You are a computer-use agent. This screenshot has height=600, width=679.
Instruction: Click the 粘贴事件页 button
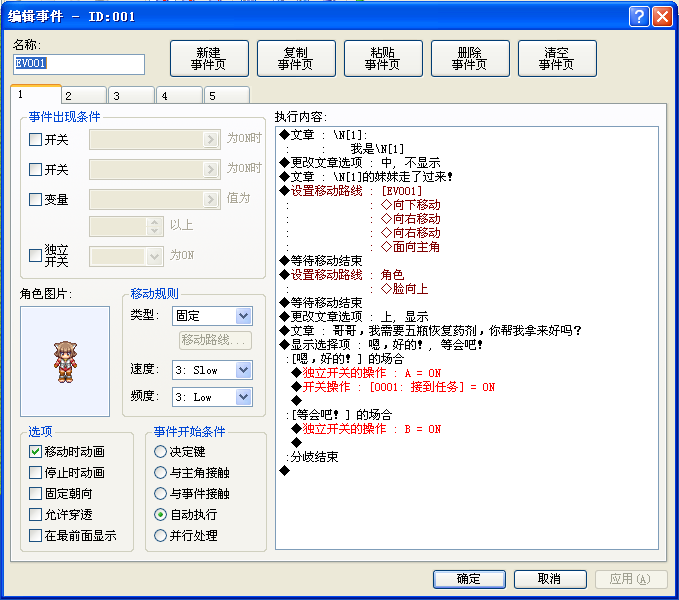coord(383,58)
